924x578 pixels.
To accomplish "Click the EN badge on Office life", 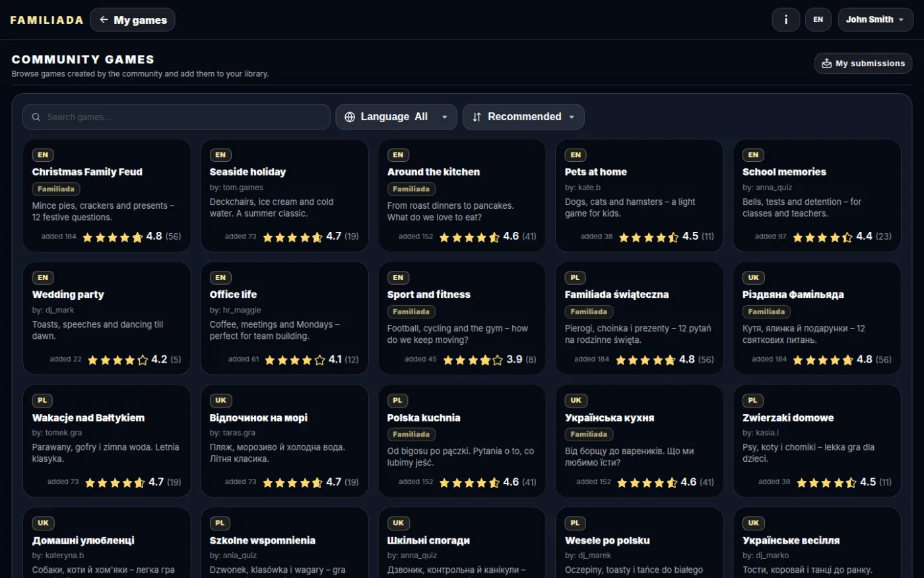I will 220,277.
